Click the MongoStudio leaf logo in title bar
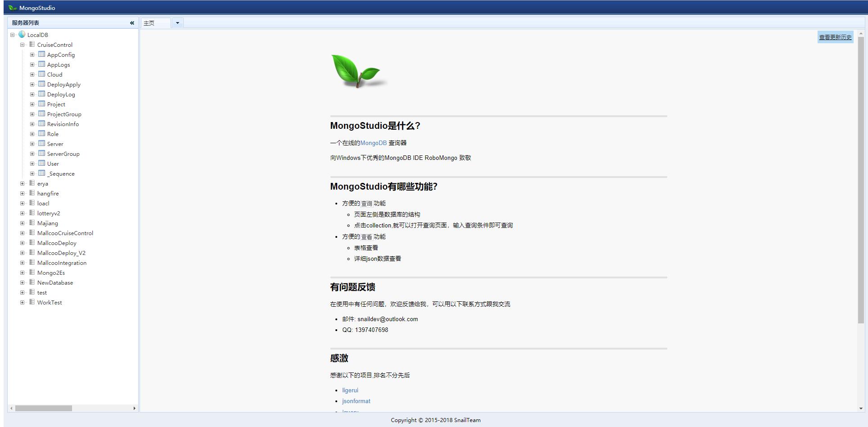The image size is (868, 427). coord(13,8)
